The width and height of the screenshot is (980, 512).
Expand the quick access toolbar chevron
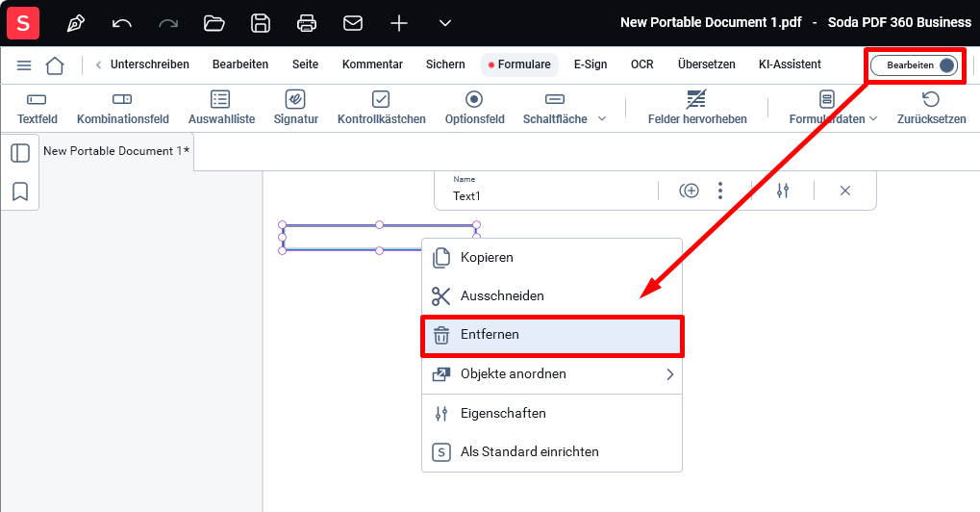pos(445,24)
